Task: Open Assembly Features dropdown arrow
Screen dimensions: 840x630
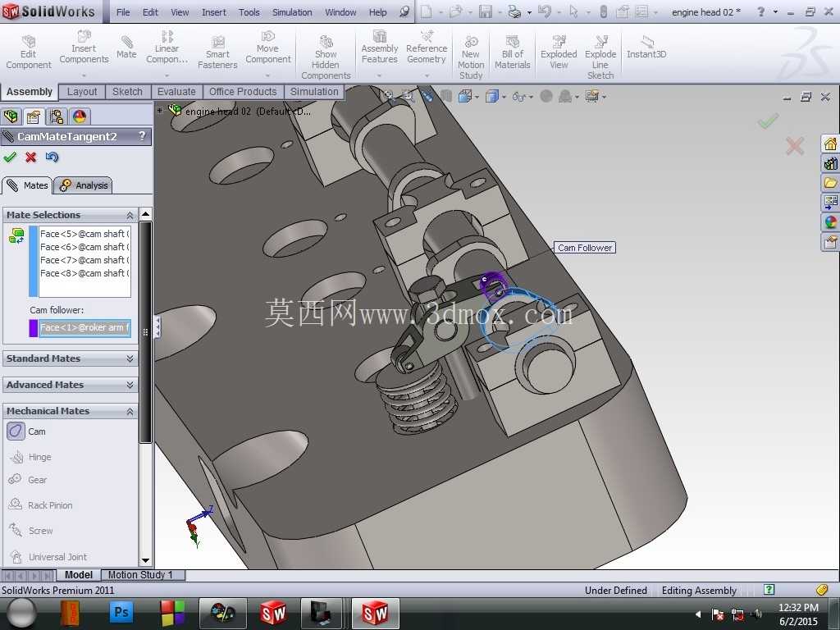Action: [x=379, y=75]
